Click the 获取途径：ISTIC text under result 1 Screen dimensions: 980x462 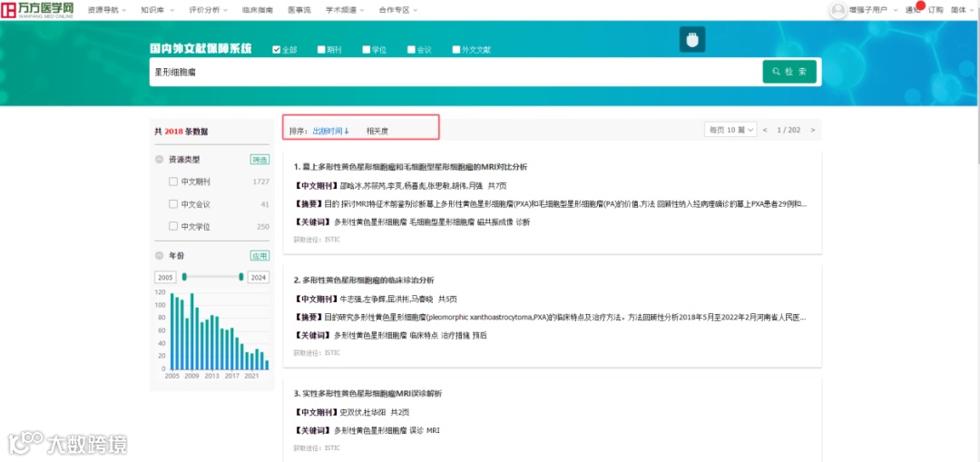pos(317,240)
